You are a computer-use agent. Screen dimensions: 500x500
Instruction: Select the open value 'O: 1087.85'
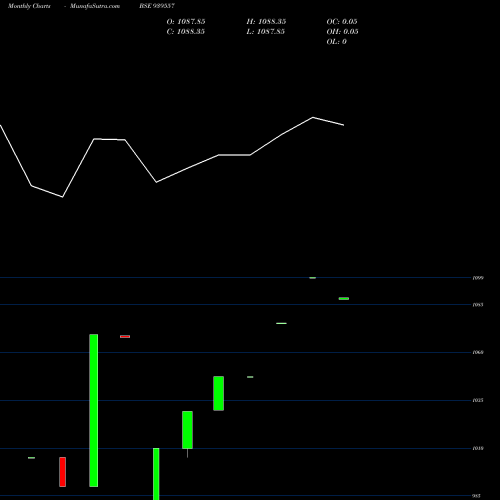pyautogui.click(x=186, y=22)
